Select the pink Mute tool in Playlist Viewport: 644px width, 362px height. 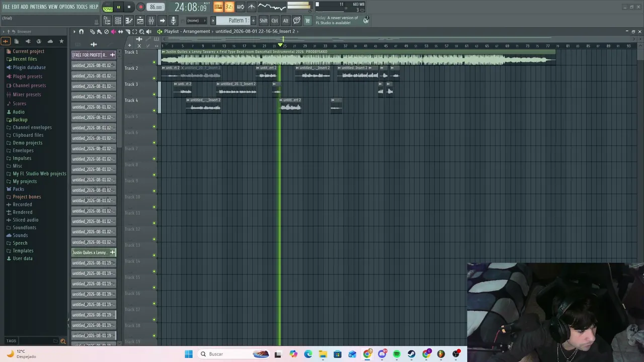[x=113, y=32]
